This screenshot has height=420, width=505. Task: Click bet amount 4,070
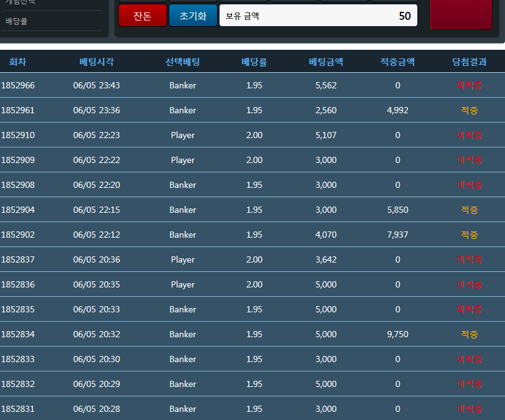(326, 235)
